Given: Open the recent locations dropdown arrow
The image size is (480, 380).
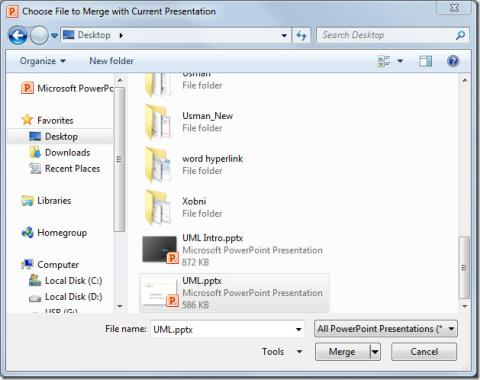Looking at the screenshot, I should click(x=55, y=35).
